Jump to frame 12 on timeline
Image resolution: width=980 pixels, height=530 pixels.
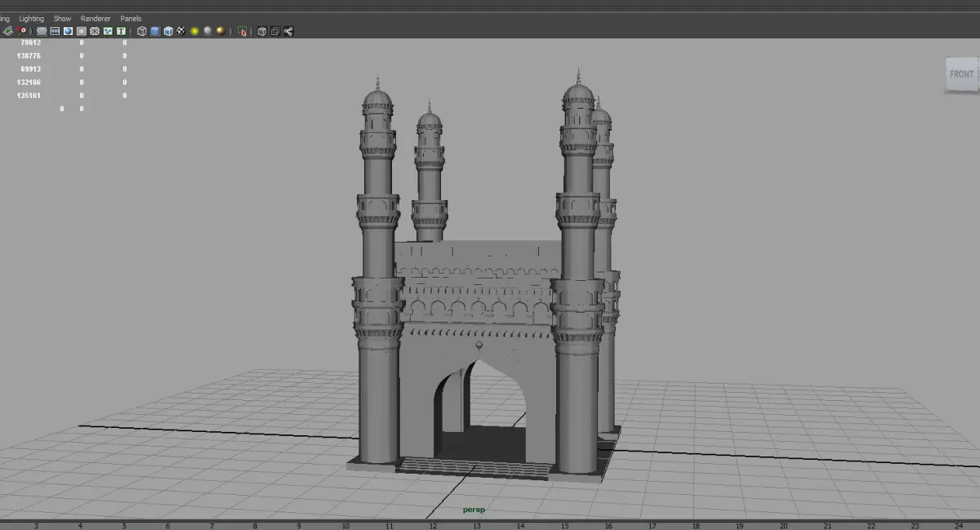[433, 526]
